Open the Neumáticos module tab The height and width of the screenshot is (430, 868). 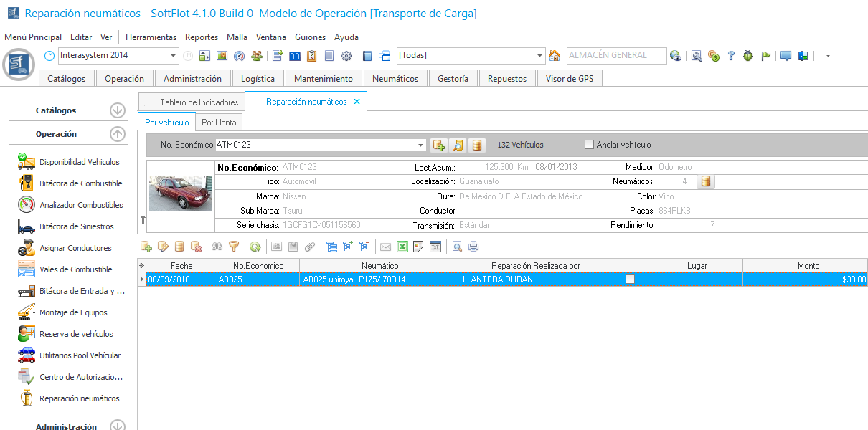(x=395, y=79)
